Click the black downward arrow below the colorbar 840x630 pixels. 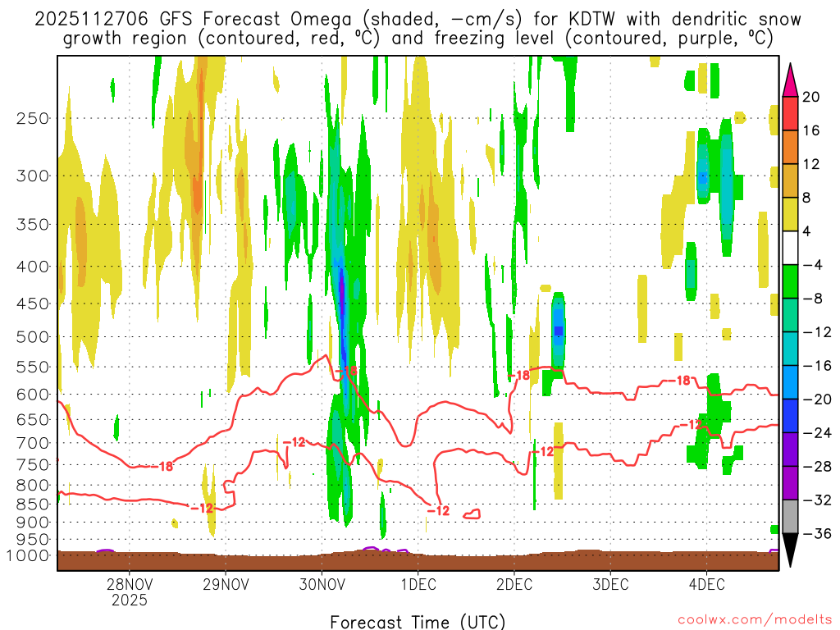click(790, 550)
